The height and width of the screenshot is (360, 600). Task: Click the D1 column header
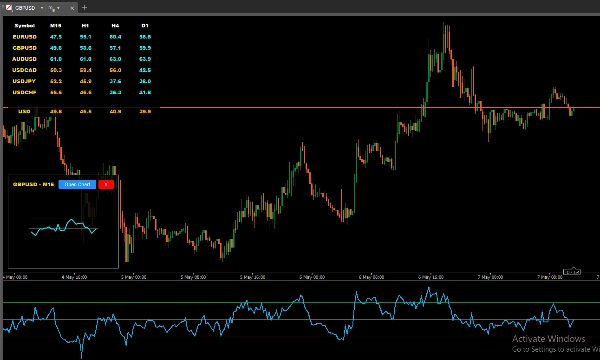[145, 26]
